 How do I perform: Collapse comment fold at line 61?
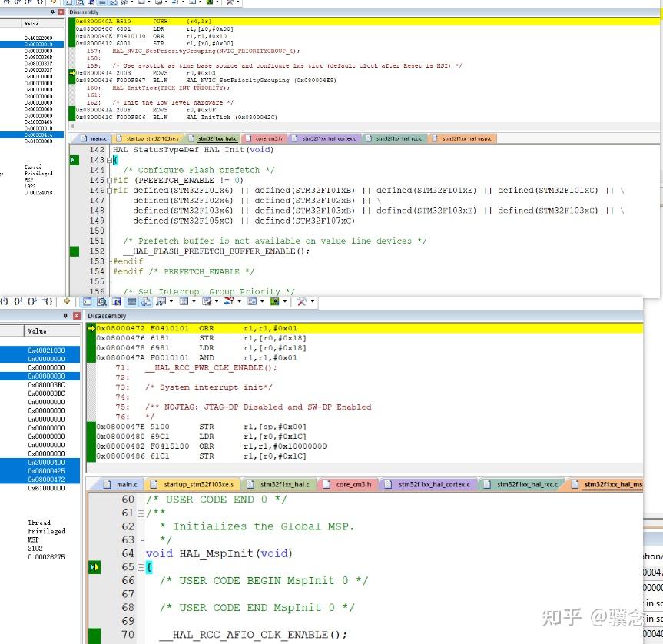point(141,513)
